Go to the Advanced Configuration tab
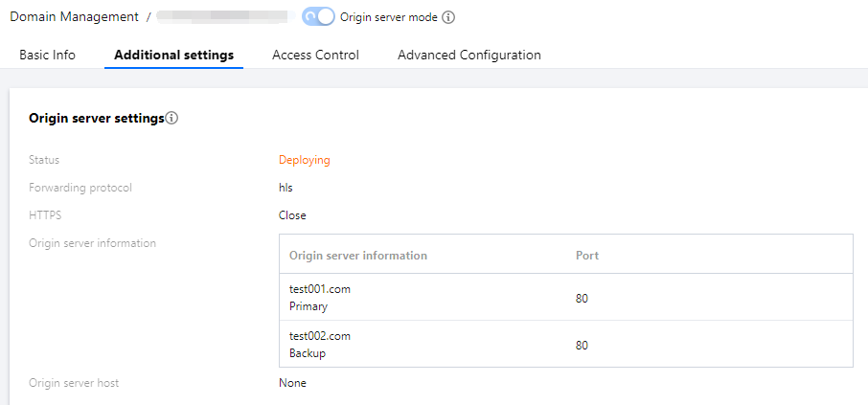868x405 pixels. pyautogui.click(x=469, y=56)
